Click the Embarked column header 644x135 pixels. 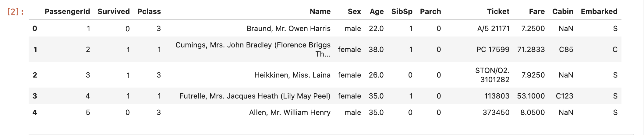[599, 12]
